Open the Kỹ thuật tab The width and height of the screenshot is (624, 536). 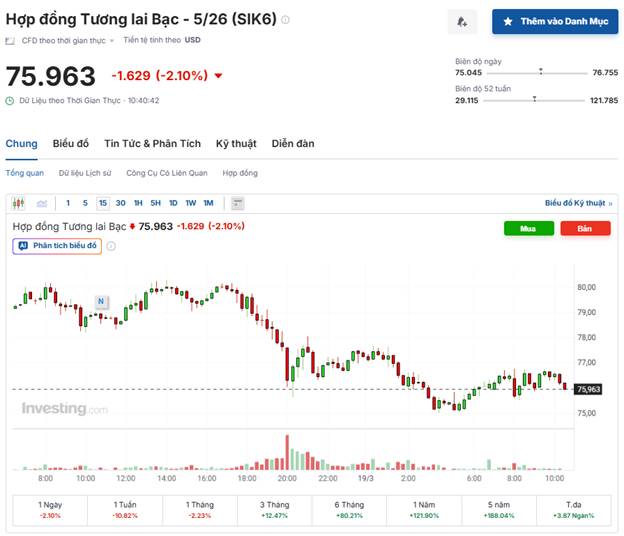236,144
